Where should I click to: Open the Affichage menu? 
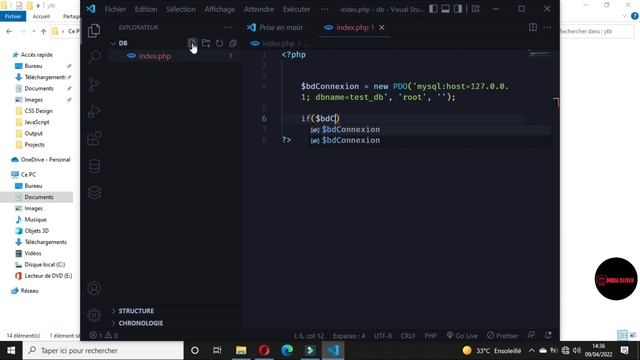(220, 9)
